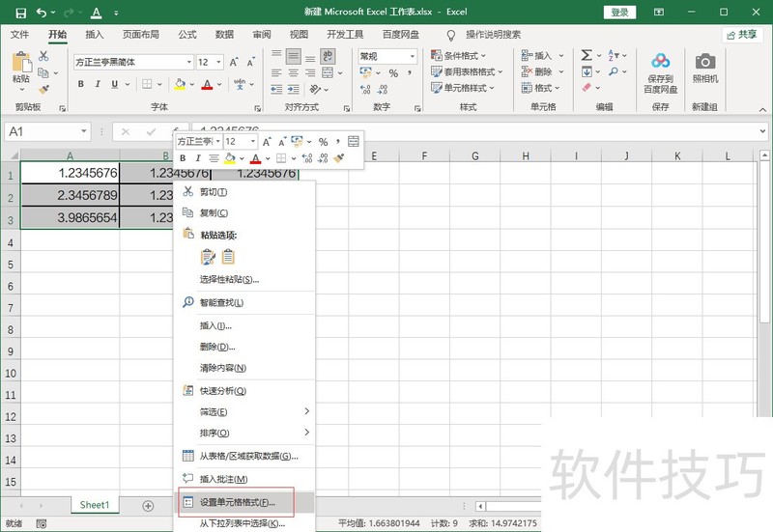
Task: Click the 共享 share button
Action: (742, 35)
